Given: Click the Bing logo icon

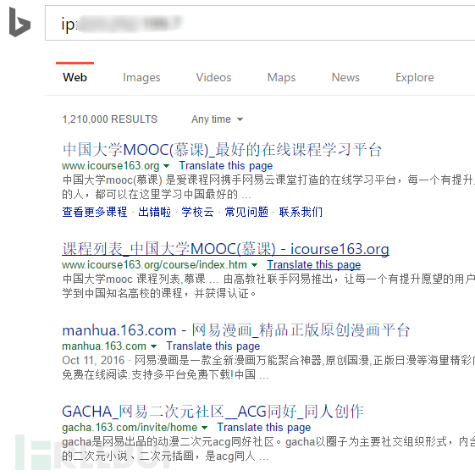Looking at the screenshot, I should pos(19,22).
